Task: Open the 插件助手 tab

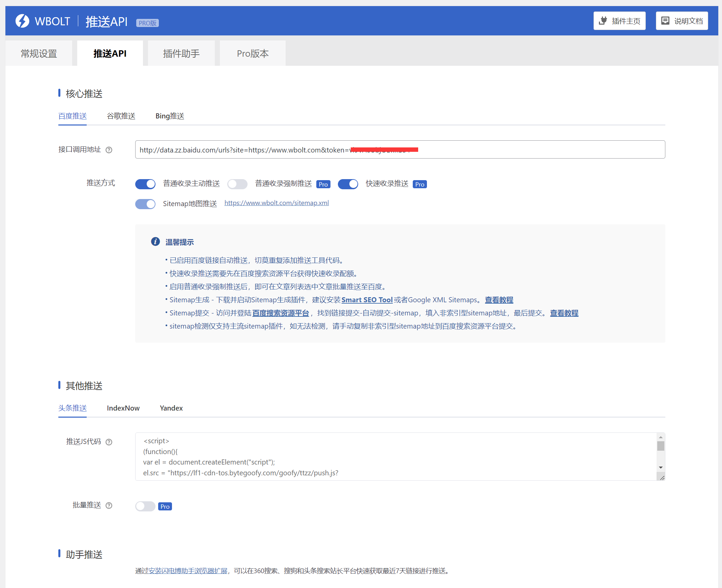Action: click(181, 54)
